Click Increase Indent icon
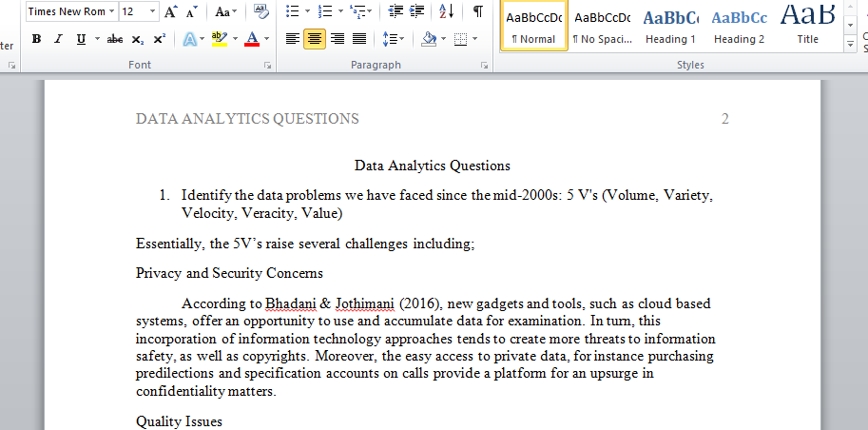The height and width of the screenshot is (430, 868). 417,11
